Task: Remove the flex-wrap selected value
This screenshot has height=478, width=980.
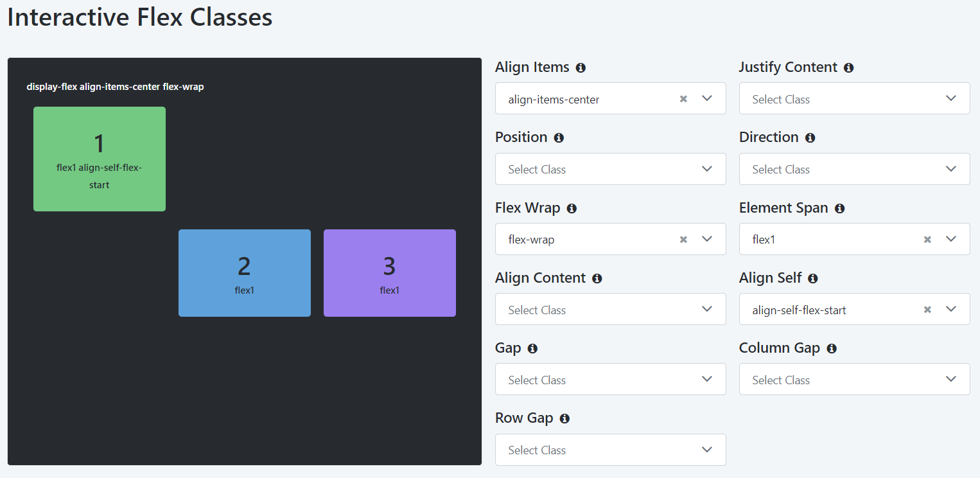Action: click(x=683, y=240)
